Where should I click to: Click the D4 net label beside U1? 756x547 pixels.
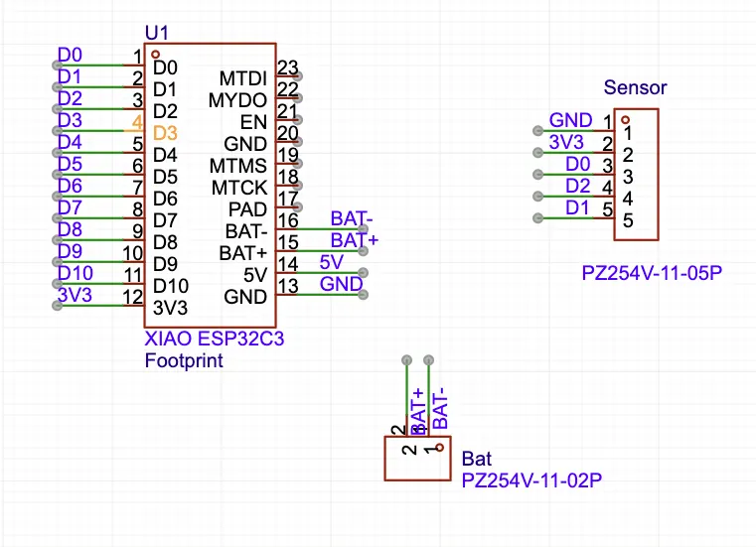tap(70, 142)
